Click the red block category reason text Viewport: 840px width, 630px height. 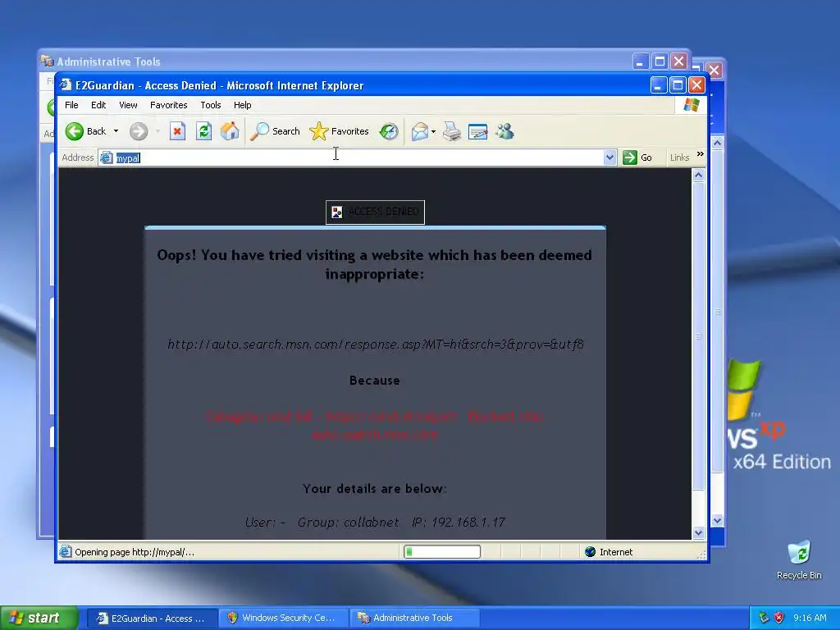click(x=375, y=426)
